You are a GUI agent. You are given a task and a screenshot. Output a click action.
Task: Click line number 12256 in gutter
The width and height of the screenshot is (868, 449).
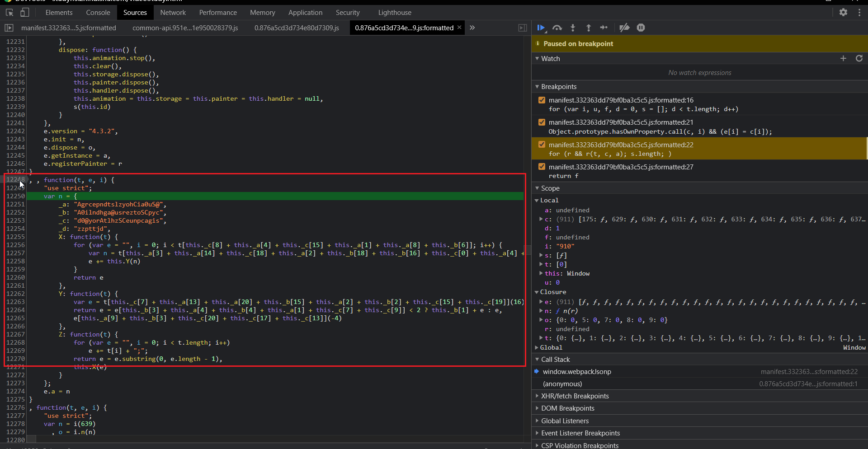coord(15,245)
